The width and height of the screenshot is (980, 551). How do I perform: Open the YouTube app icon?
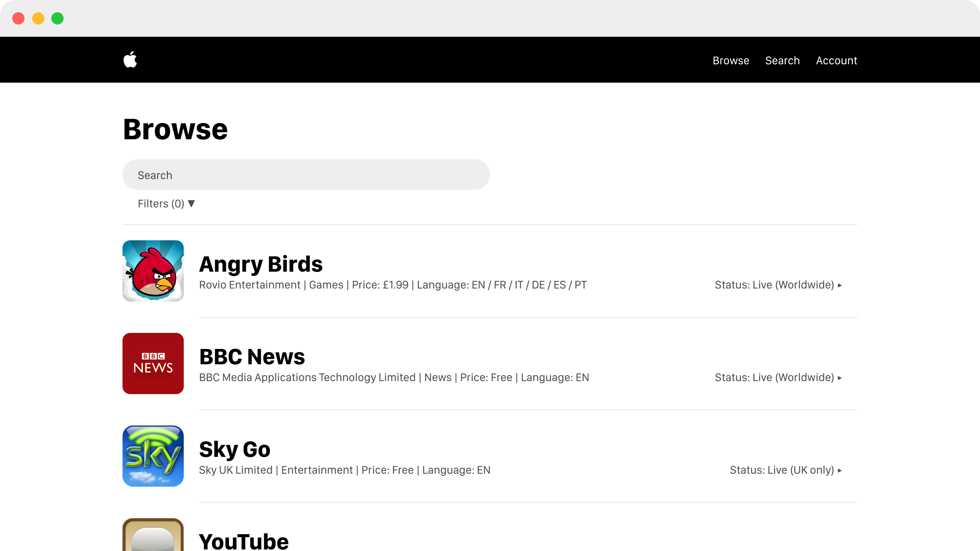tap(153, 535)
